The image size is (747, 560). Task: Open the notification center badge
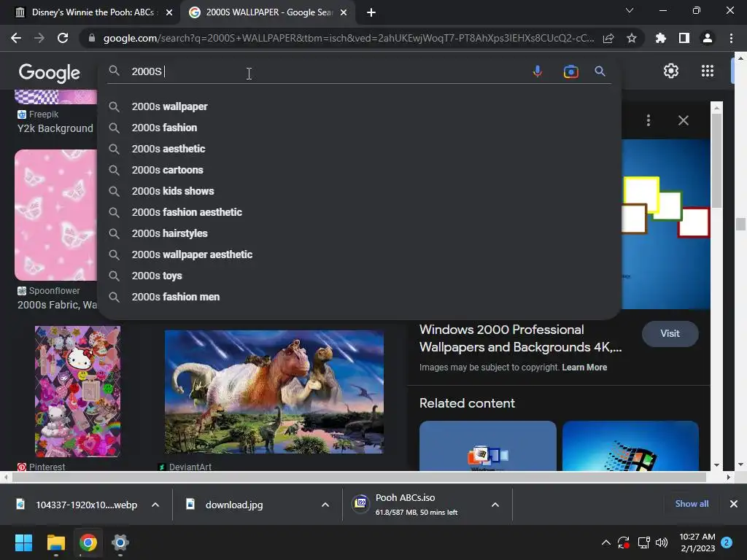[x=727, y=542]
